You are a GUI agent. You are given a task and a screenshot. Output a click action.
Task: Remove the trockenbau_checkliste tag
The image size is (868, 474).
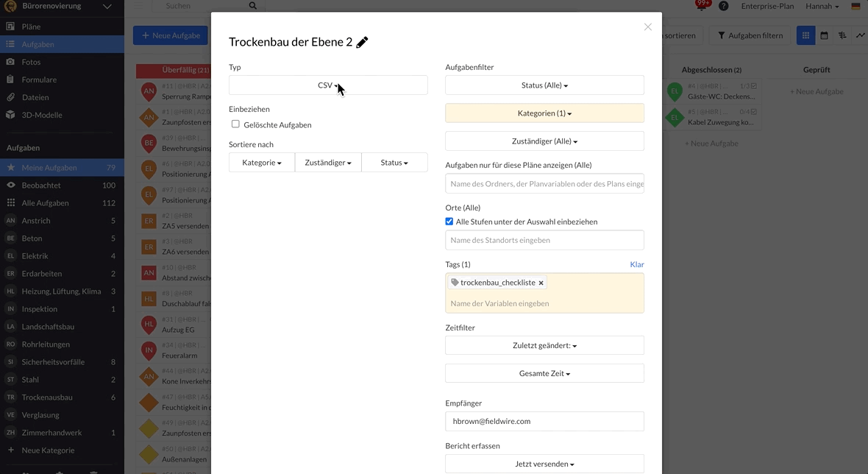click(541, 283)
